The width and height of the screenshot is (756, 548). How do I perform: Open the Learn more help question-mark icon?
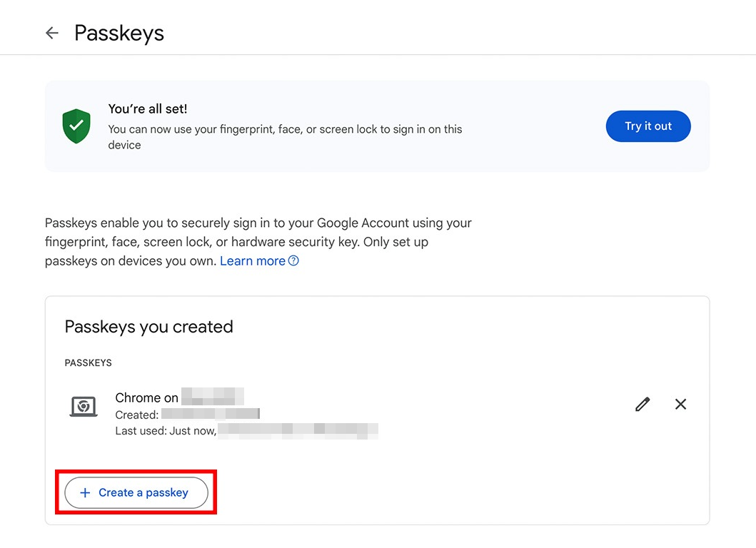[x=293, y=260]
